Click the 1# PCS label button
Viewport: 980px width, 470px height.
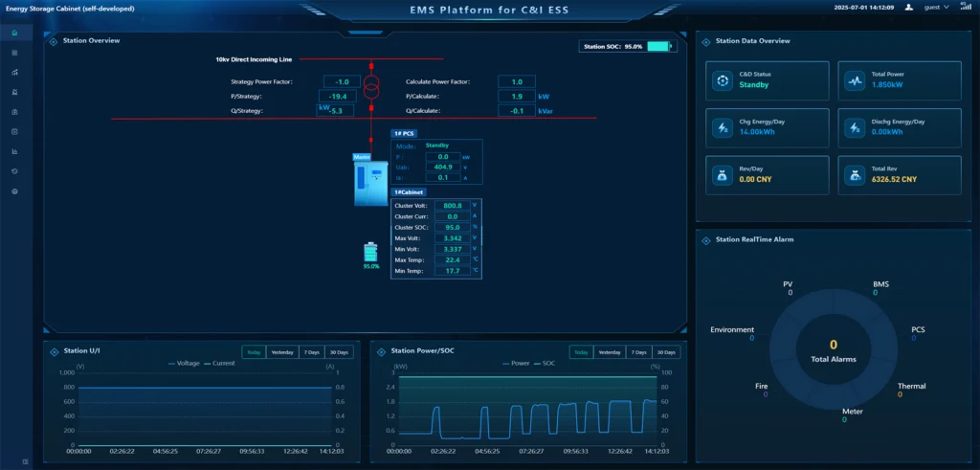403,133
